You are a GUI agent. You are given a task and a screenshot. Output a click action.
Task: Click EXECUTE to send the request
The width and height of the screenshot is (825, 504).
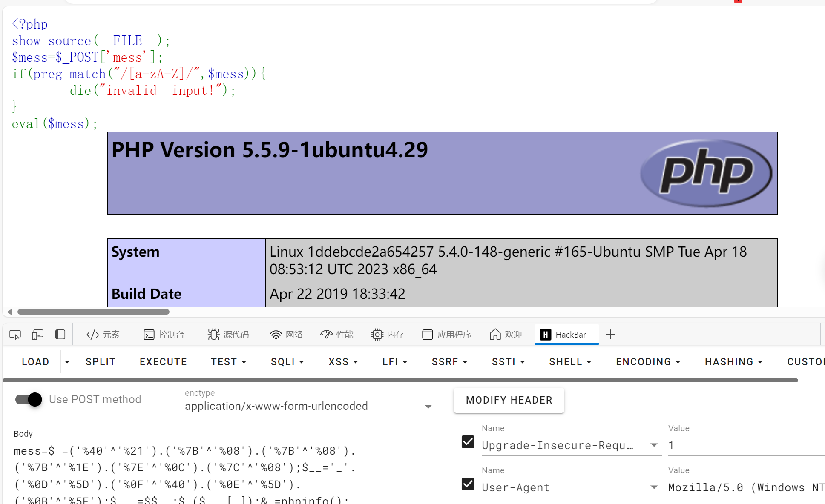[163, 362]
